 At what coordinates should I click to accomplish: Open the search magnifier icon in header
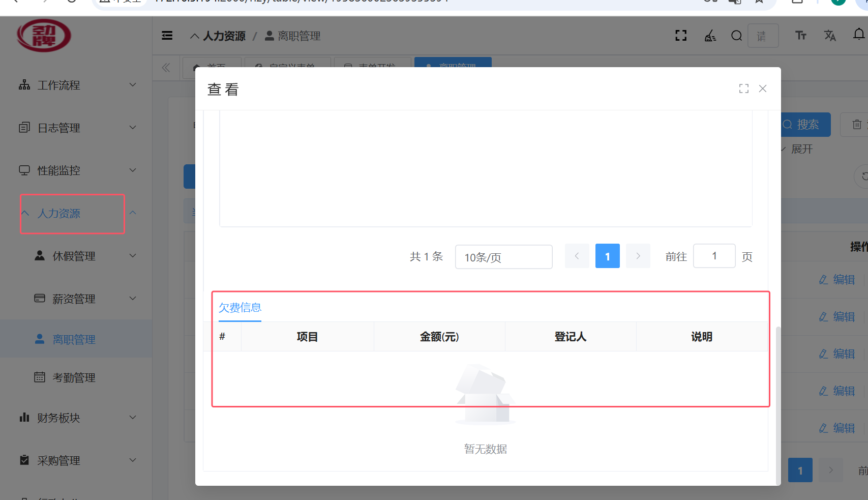736,36
